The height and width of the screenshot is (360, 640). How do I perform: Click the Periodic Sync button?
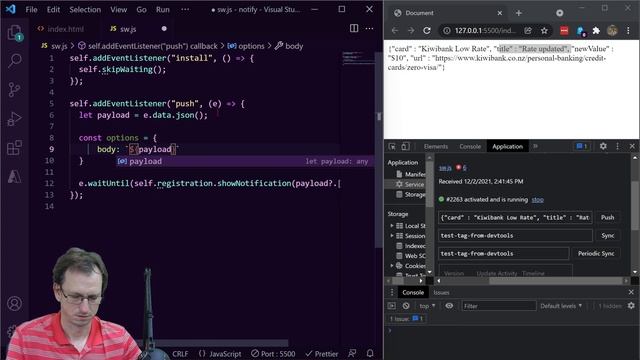(x=596, y=253)
